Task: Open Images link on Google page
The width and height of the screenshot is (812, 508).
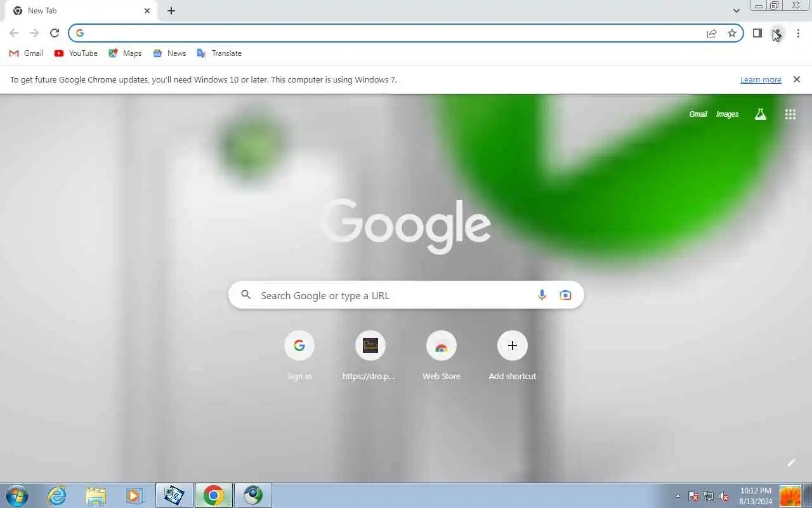Action: 727,114
